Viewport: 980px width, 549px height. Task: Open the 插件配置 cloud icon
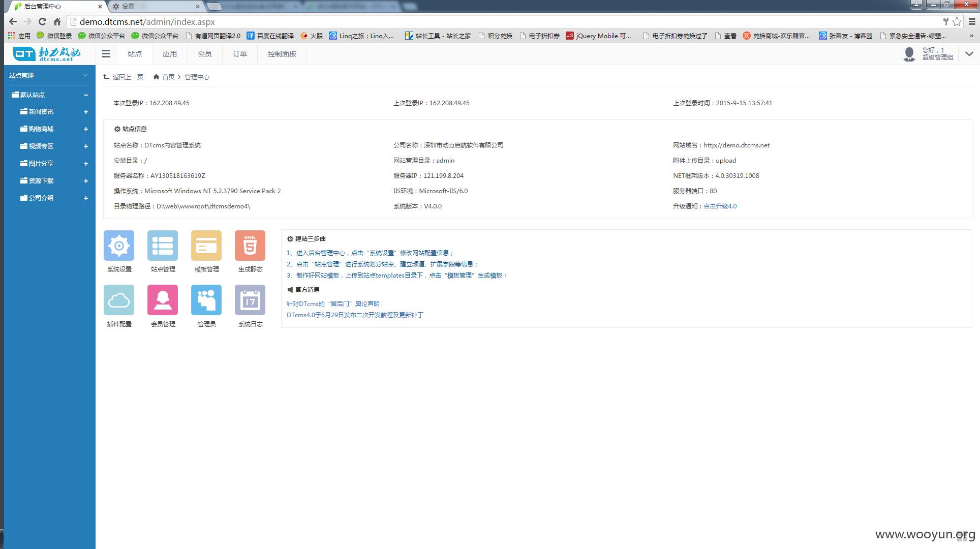click(x=119, y=300)
